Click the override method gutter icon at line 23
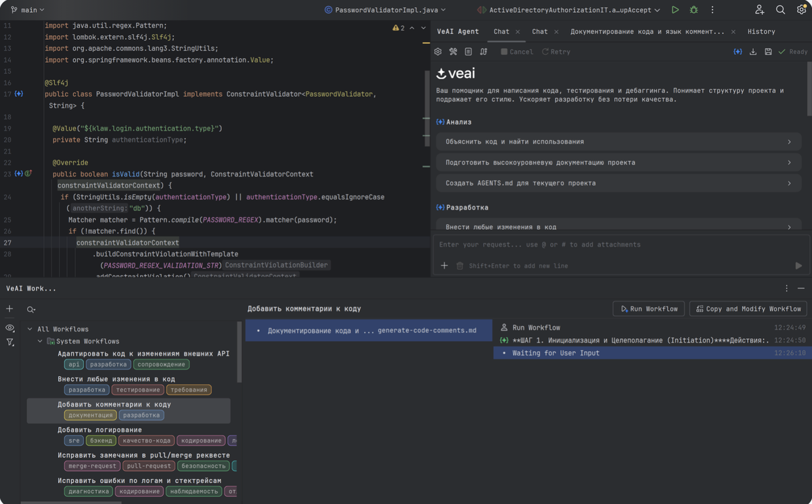This screenshot has width=812, height=504. (28, 174)
